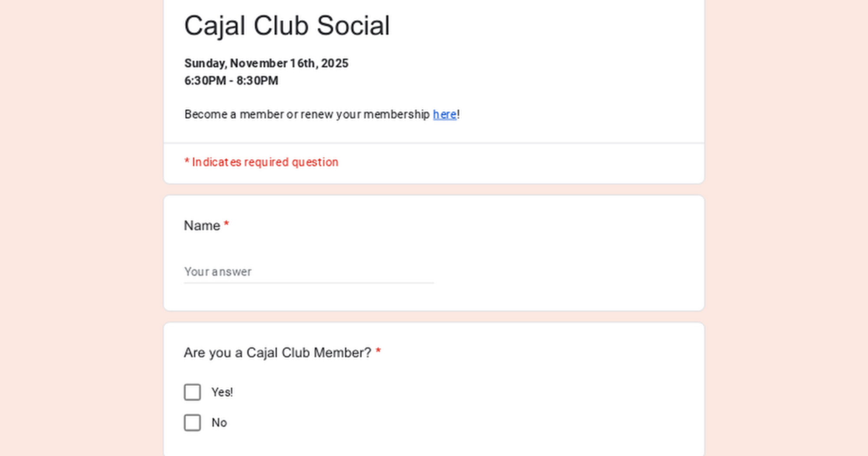Click the "Are you a Cajal Club Member?" question
The image size is (868, 456).
(277, 353)
